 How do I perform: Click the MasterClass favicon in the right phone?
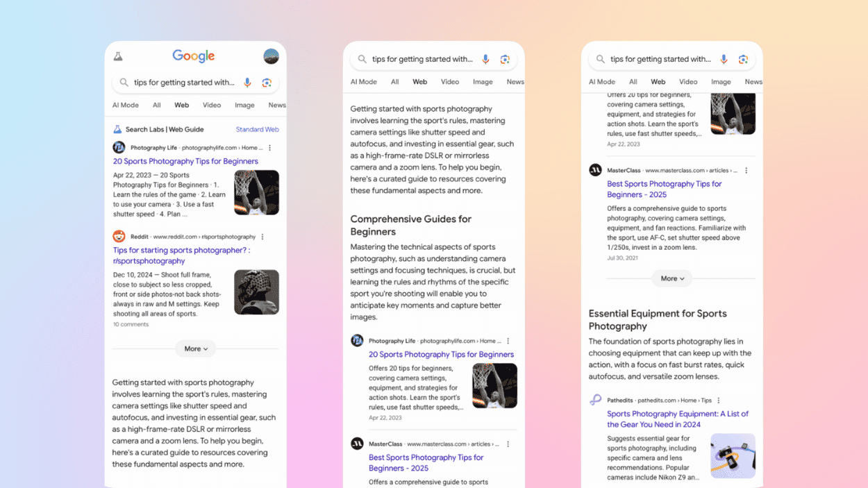click(595, 170)
